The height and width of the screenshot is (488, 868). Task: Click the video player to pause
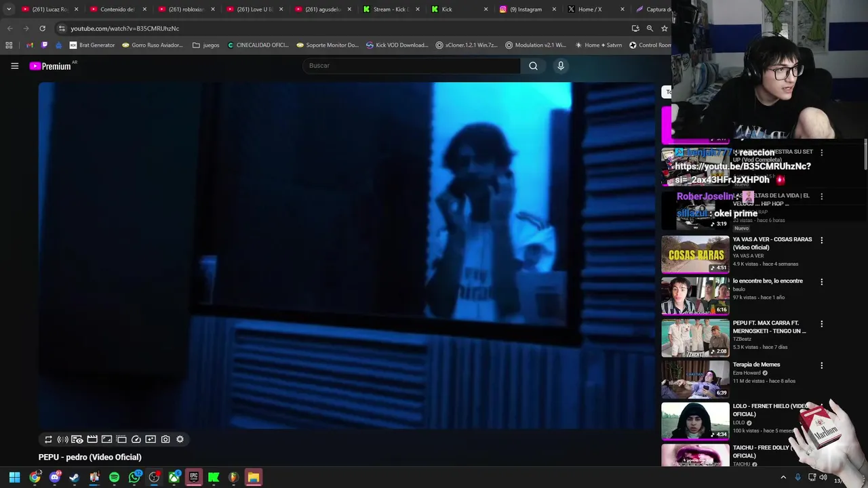(x=347, y=256)
